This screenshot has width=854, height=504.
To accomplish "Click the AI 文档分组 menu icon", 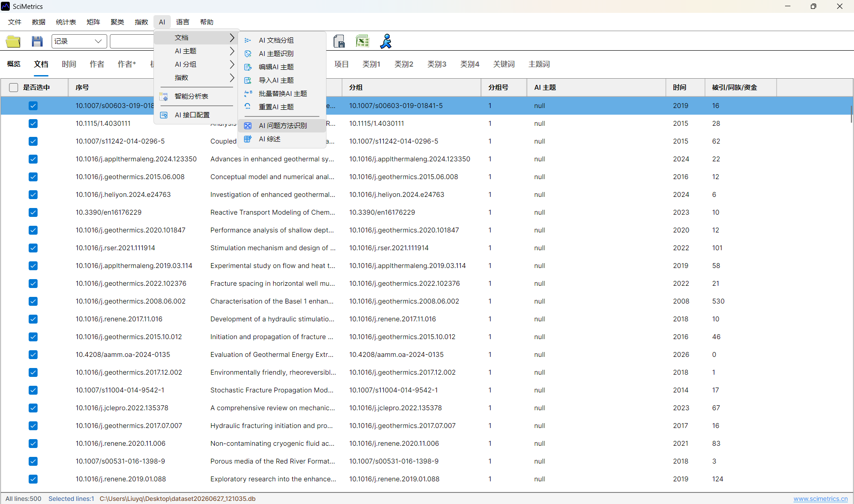I will pos(248,40).
